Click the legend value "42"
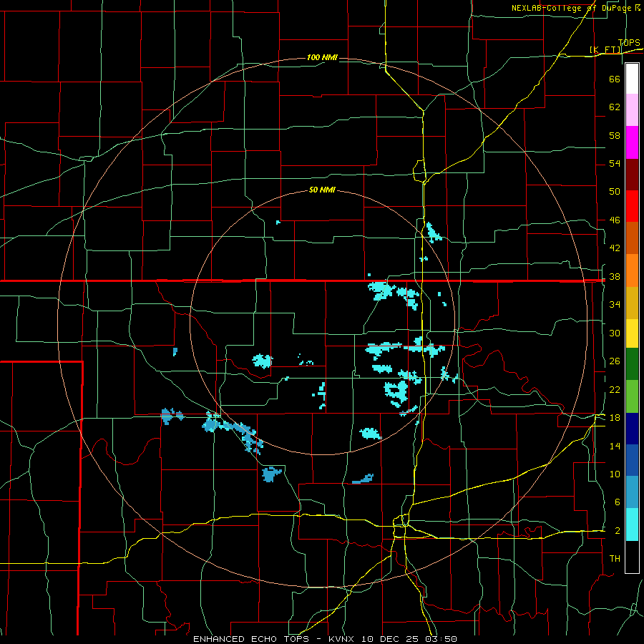 pos(615,248)
